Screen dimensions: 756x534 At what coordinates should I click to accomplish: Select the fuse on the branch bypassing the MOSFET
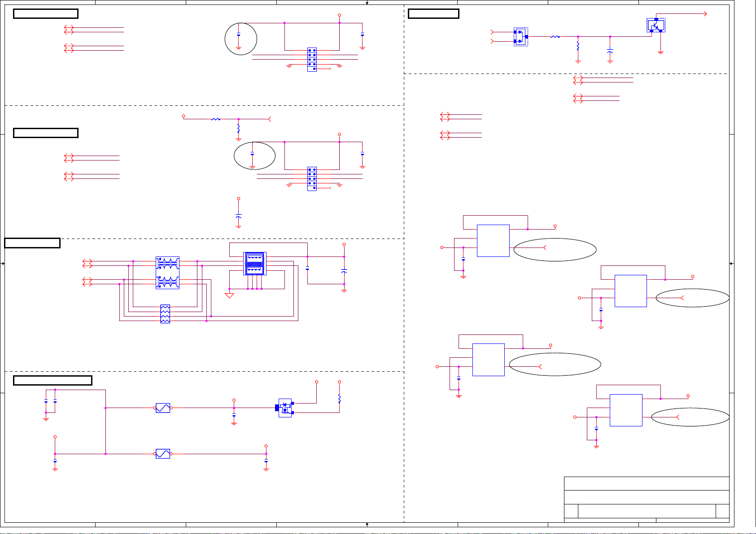[163, 454]
